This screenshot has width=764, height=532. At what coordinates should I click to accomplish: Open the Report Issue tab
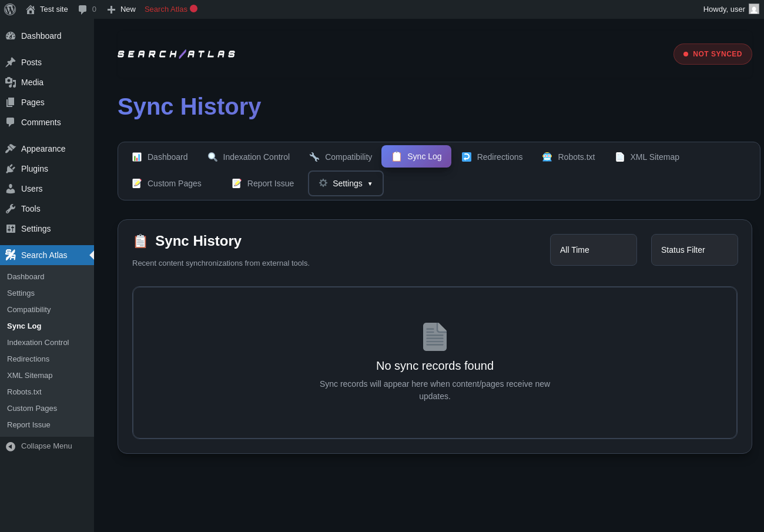point(263,183)
